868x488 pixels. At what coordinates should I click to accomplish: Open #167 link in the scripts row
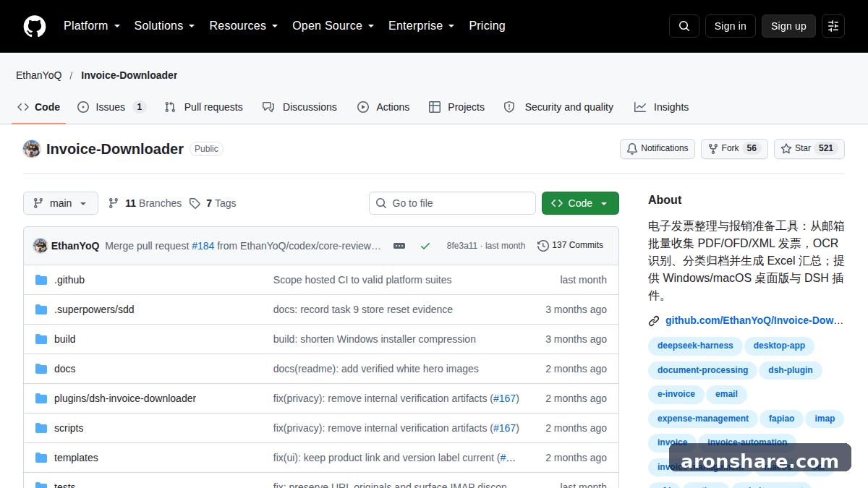point(505,428)
